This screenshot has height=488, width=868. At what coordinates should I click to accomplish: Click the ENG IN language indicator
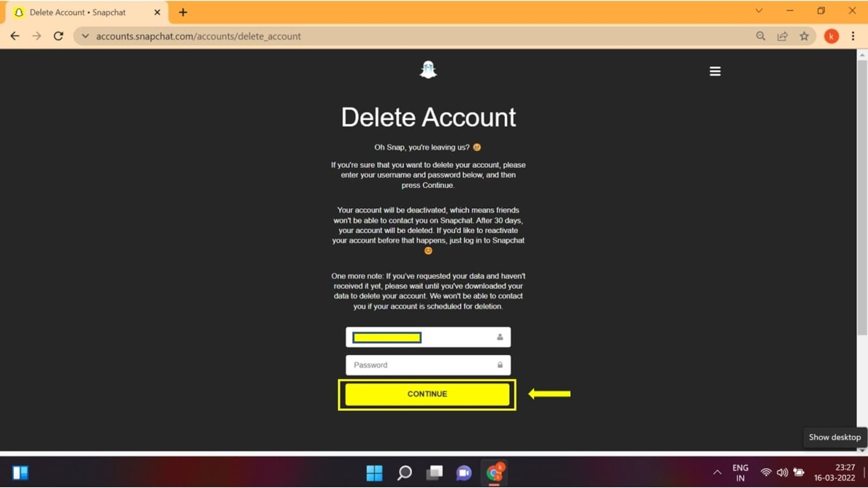[x=740, y=473]
